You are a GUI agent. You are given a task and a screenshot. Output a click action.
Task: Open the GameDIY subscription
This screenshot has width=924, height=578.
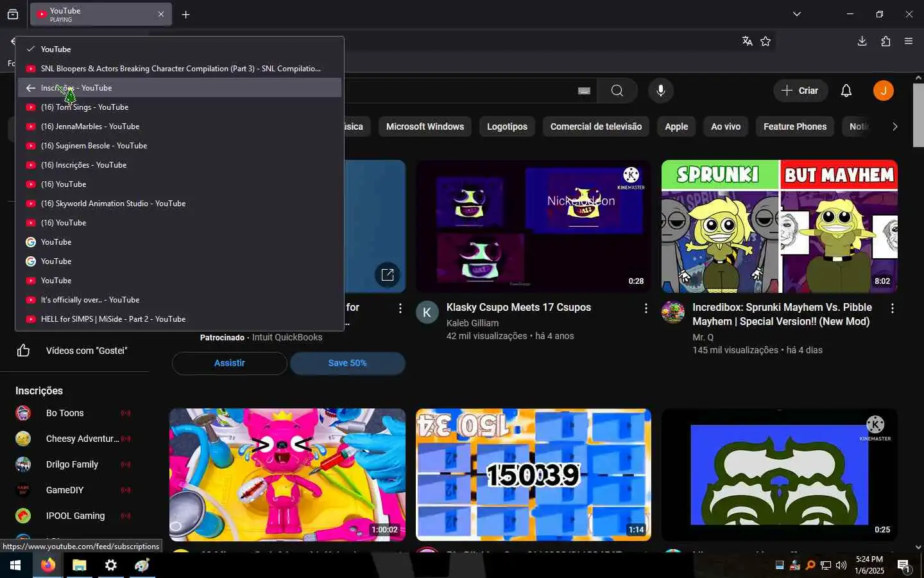coord(74,490)
